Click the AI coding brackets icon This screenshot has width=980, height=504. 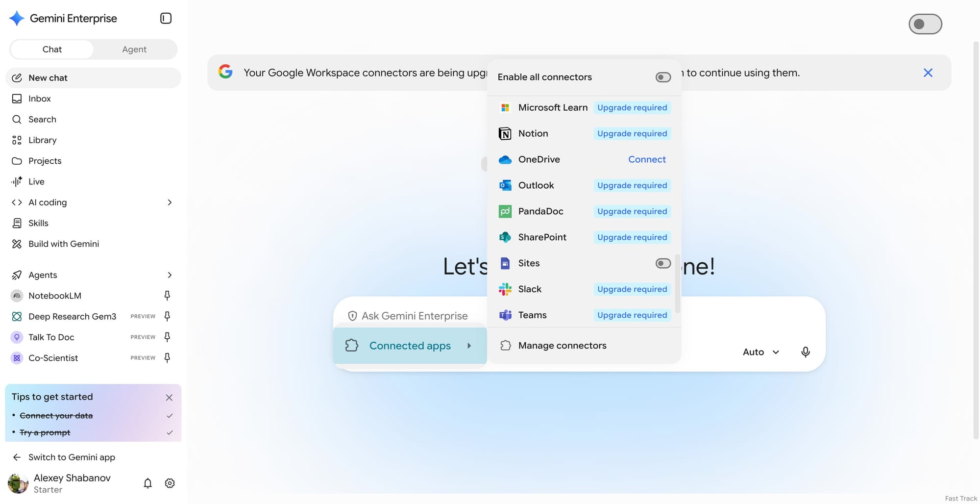click(17, 202)
